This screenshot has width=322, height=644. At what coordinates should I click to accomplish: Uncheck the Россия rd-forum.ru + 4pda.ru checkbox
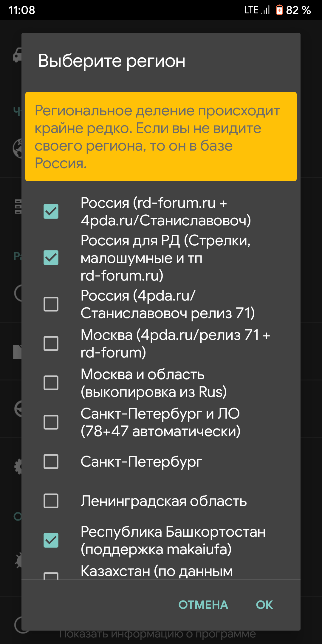point(51,211)
